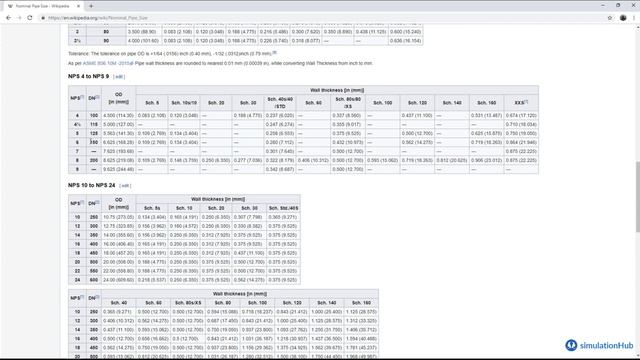
Task: Click 'Sch. 80s/XS' header in bottom table
Action: point(188,303)
